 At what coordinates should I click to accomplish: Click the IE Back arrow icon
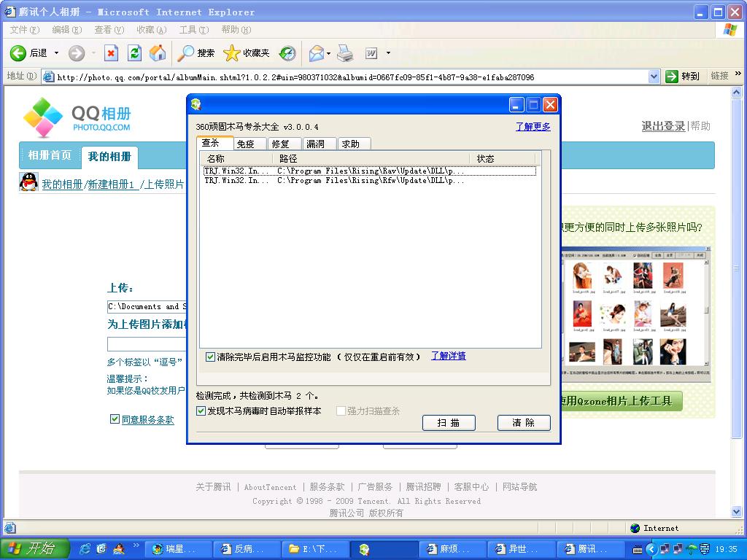coord(18,52)
